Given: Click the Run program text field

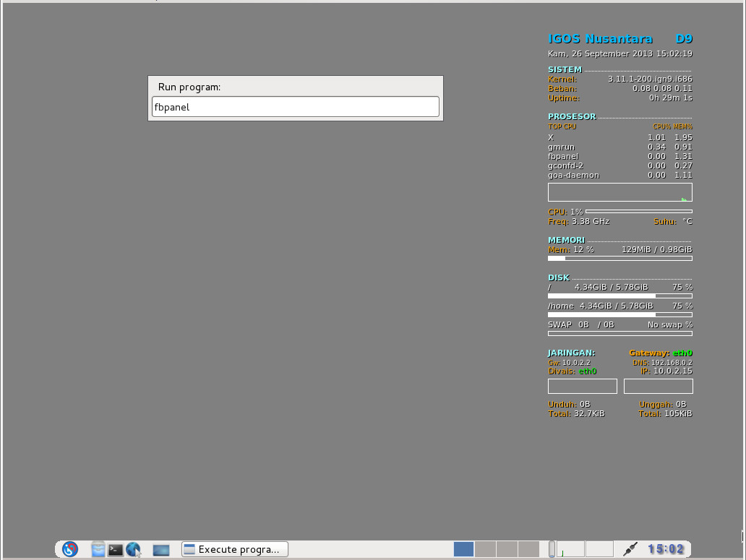Looking at the screenshot, I should click(295, 107).
